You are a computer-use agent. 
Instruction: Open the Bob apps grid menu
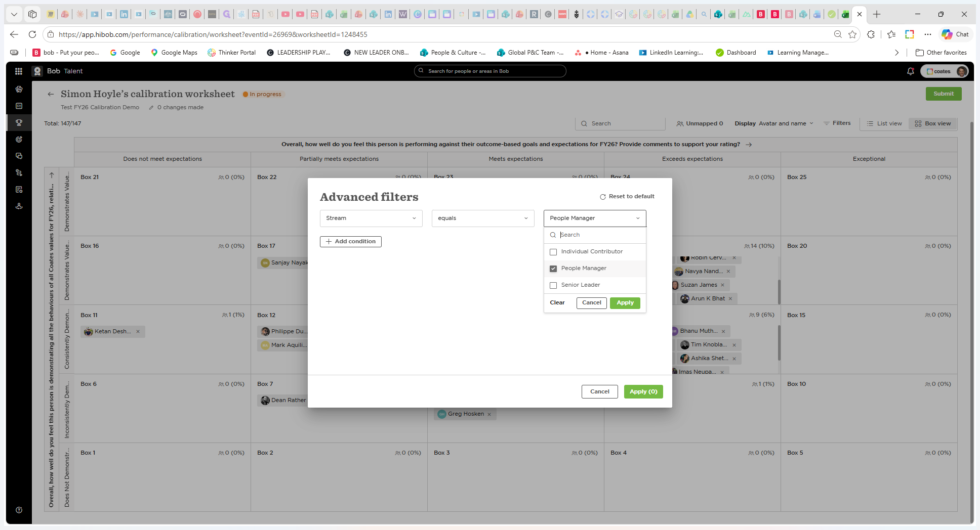(19, 71)
